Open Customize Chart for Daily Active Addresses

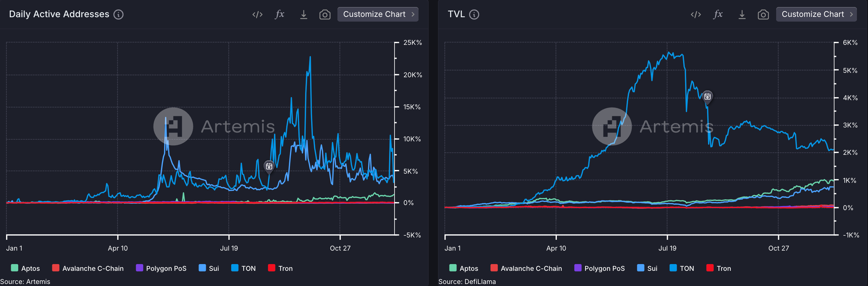point(378,14)
